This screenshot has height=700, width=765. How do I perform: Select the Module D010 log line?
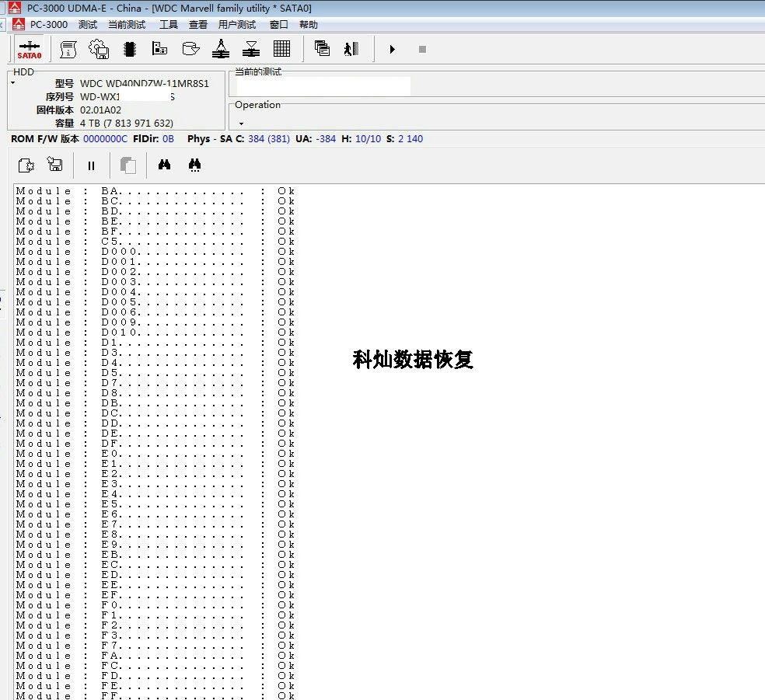click(155, 333)
